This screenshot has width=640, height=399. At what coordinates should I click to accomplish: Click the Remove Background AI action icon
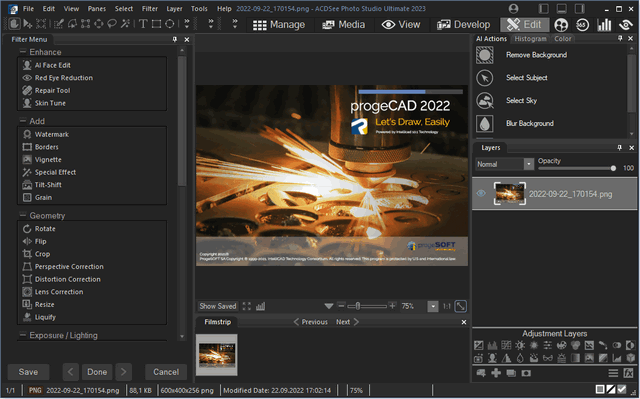tap(484, 55)
